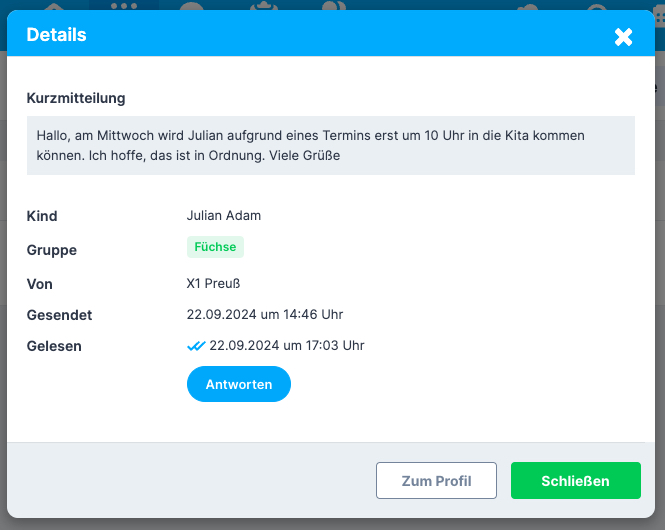Click the green Schließen button

point(576,480)
